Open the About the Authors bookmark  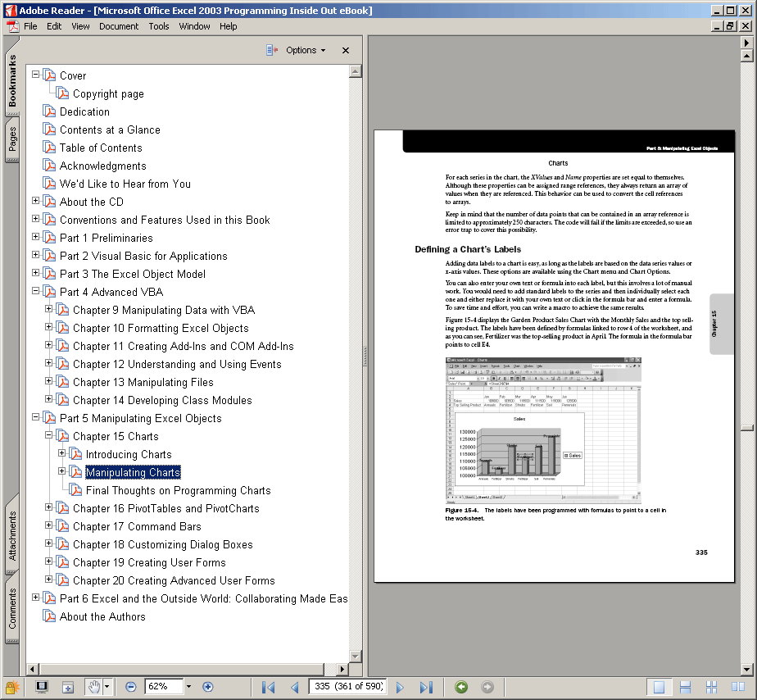pyautogui.click(x=102, y=616)
